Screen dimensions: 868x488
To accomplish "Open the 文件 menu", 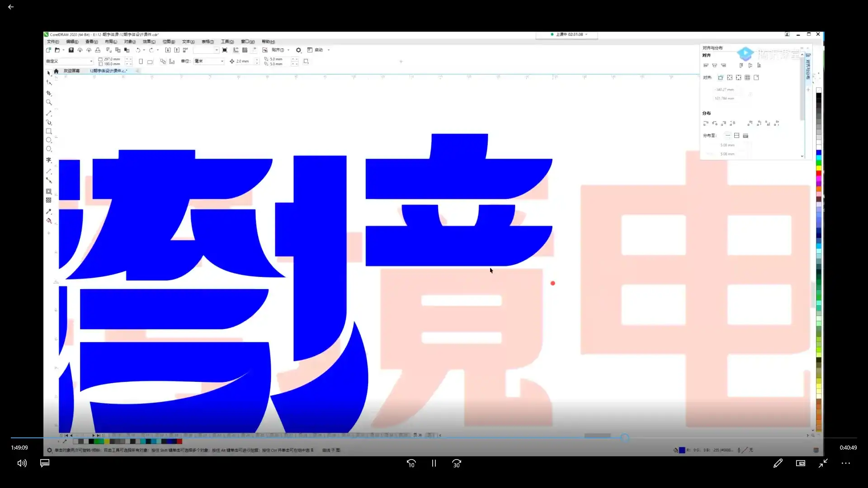I will click(x=52, y=41).
